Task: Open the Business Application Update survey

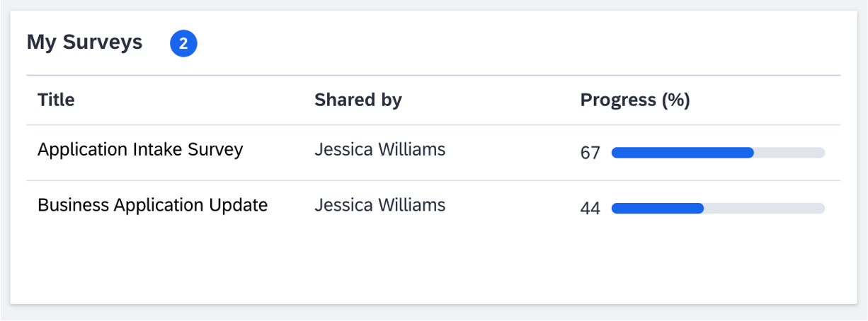Action: 152,205
